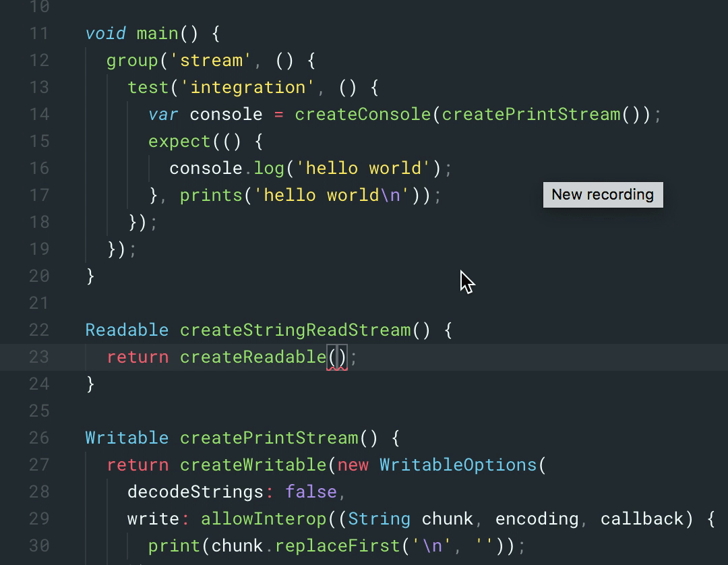Viewport: 728px width, 565px height.
Task: Click the "chunk" argument on line 30
Action: pyautogui.click(x=237, y=545)
